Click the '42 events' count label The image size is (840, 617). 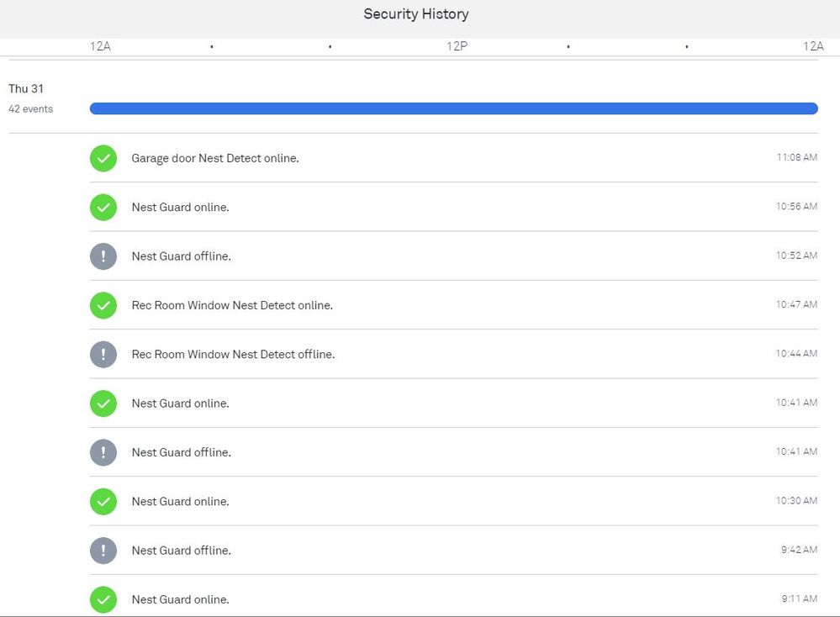(x=30, y=109)
